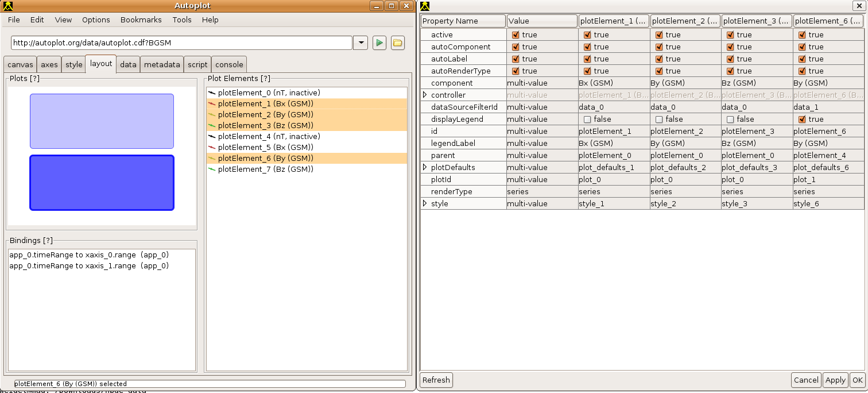Click the yellow line icon for plotElement_2
868x393 pixels.
[x=212, y=115]
